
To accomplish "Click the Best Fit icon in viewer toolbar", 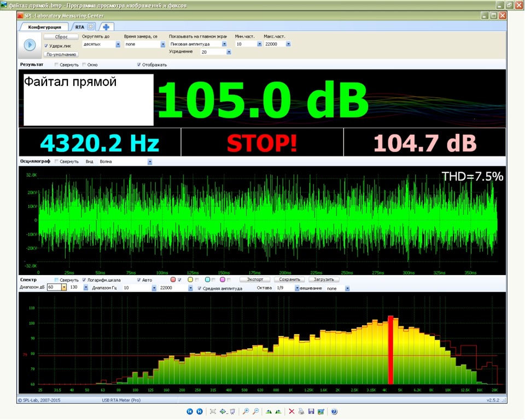I will (213, 411).
